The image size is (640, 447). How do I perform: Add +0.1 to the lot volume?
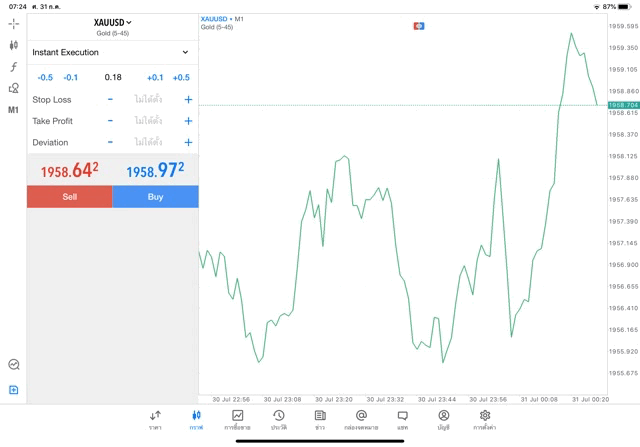tap(155, 77)
